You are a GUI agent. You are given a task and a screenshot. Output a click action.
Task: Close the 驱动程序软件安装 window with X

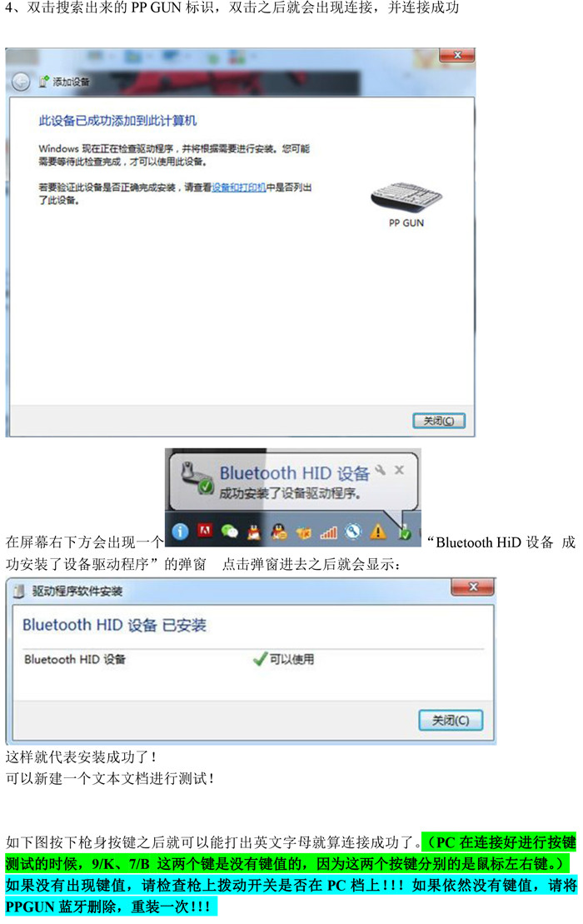[472, 587]
